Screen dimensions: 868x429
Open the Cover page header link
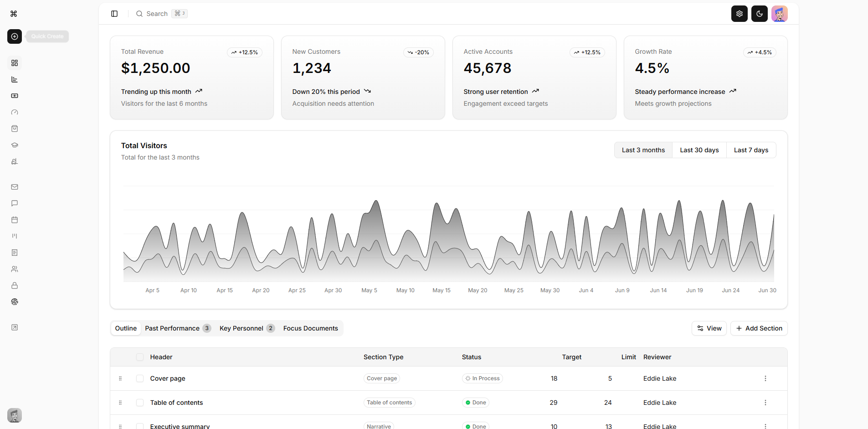coord(168,378)
